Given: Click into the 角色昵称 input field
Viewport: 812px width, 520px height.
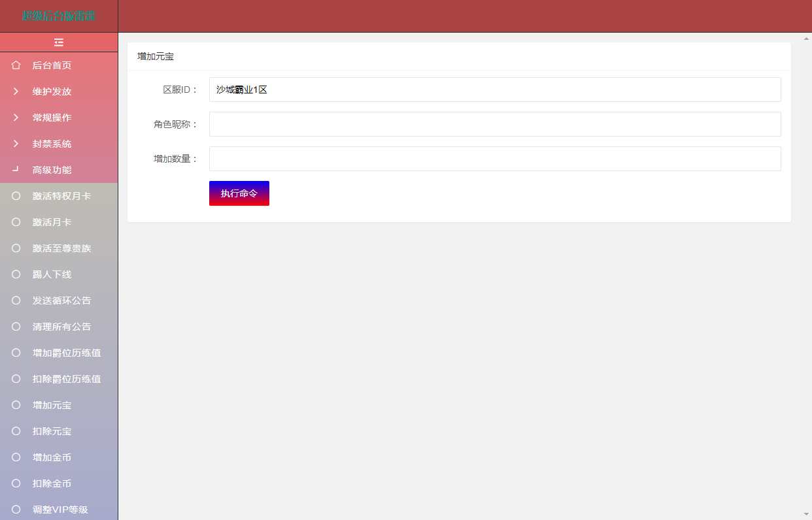Looking at the screenshot, I should (x=494, y=123).
